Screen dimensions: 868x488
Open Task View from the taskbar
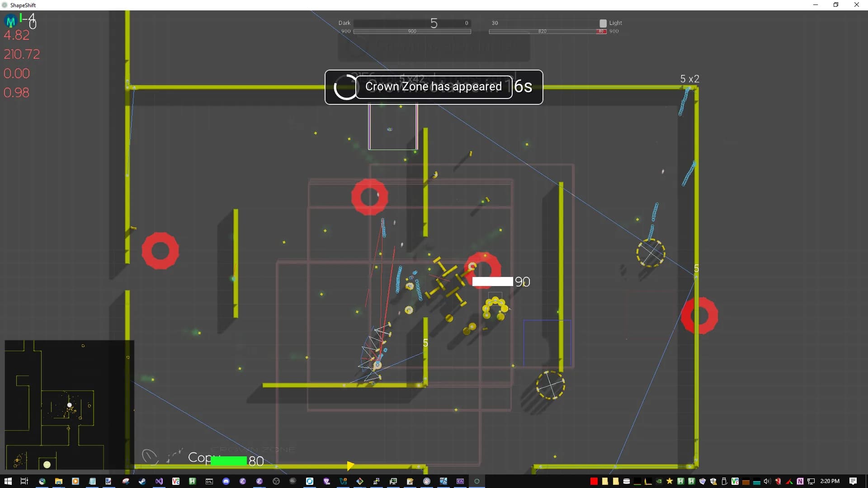point(24,481)
